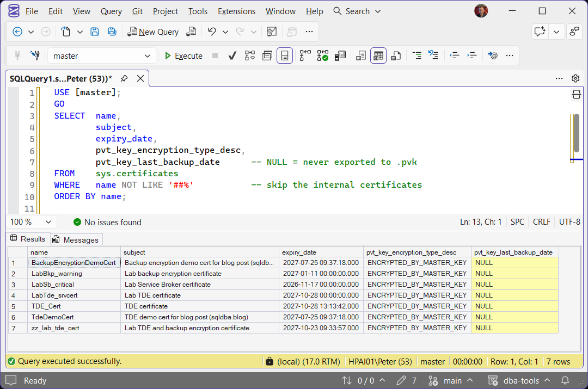Click the pvt_key_last_backup_date column header
Image resolution: width=588 pixels, height=389 pixels.
coord(514,252)
